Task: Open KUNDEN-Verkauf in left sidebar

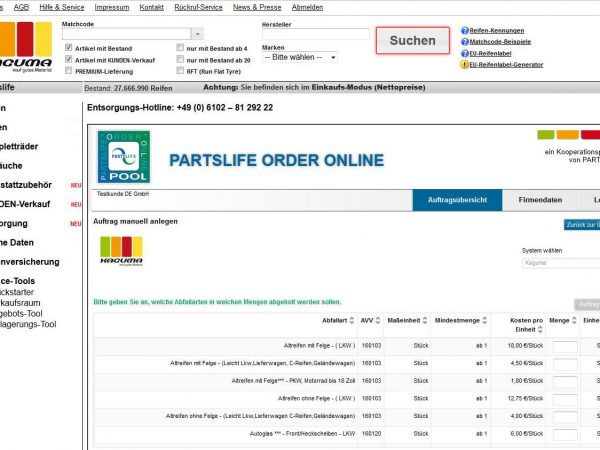Action: [x=25, y=204]
